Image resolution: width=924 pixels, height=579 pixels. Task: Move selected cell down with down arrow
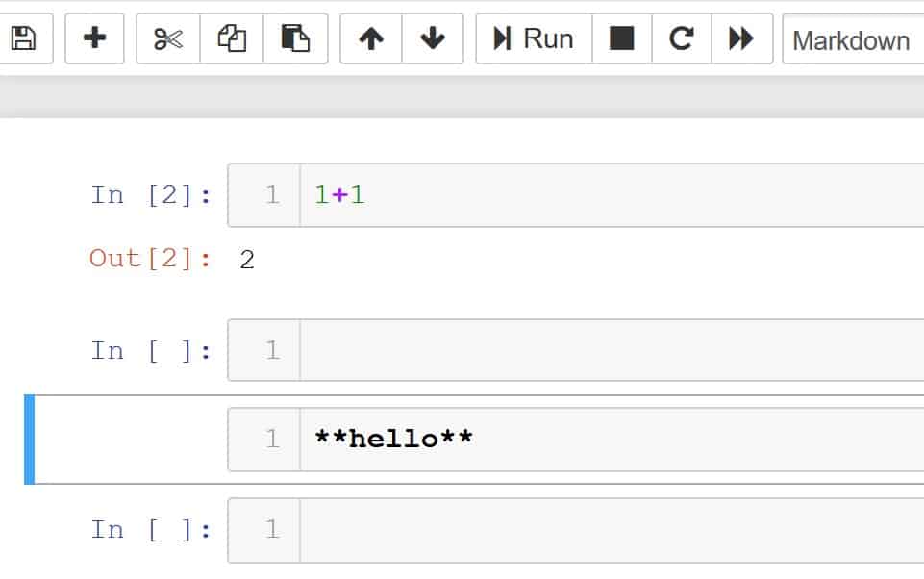[x=433, y=38]
